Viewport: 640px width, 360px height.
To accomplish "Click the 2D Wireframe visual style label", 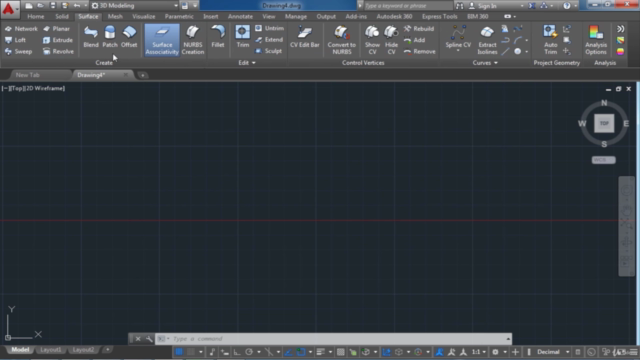I will [x=45, y=88].
